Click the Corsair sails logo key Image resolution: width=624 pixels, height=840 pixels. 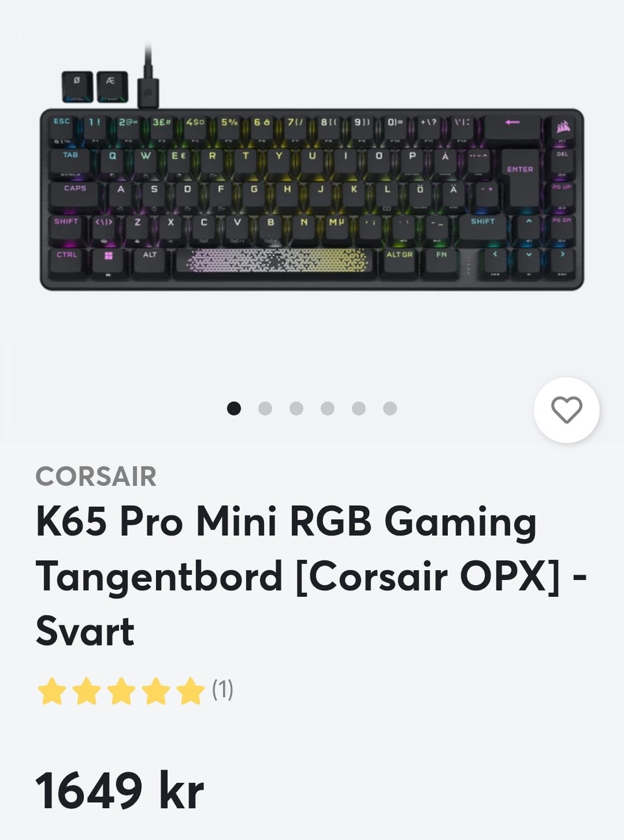(563, 127)
